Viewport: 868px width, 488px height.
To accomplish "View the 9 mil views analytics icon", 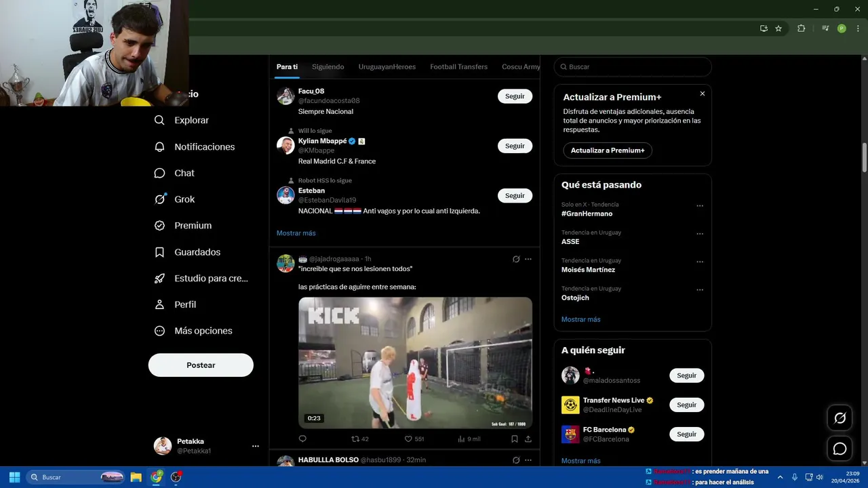I will 469,439.
